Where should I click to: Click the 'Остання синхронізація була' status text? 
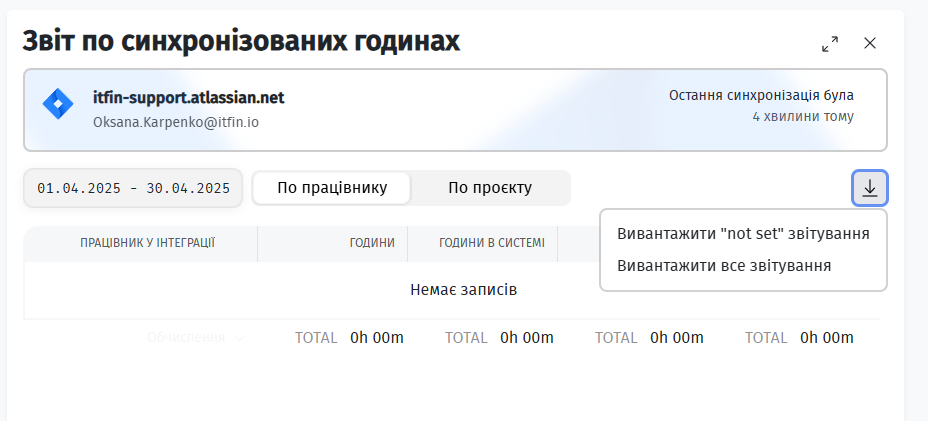761,96
